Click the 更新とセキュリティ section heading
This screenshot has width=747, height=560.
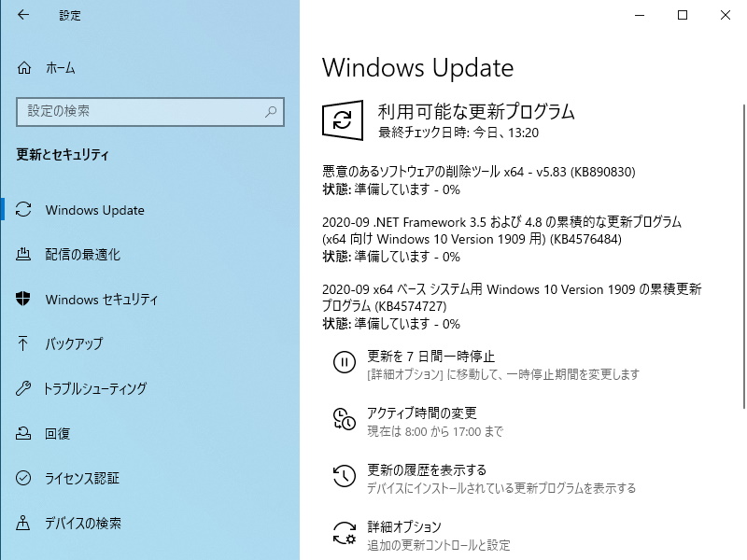click(63, 155)
